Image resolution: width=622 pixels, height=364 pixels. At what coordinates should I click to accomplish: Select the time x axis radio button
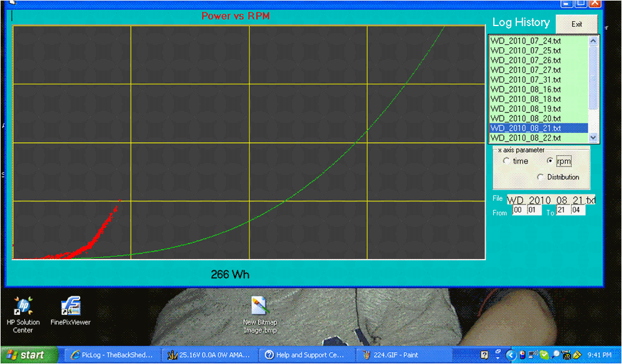coord(506,162)
